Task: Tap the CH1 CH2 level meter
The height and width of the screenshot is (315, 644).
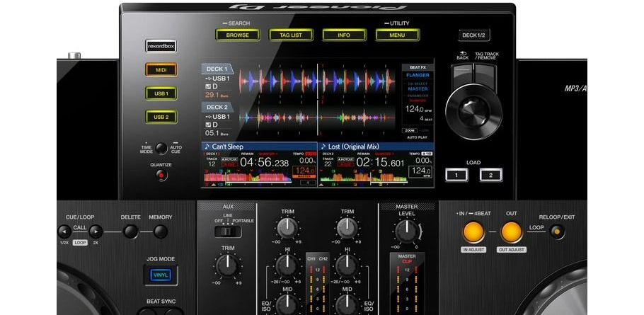Action: pos(318,284)
